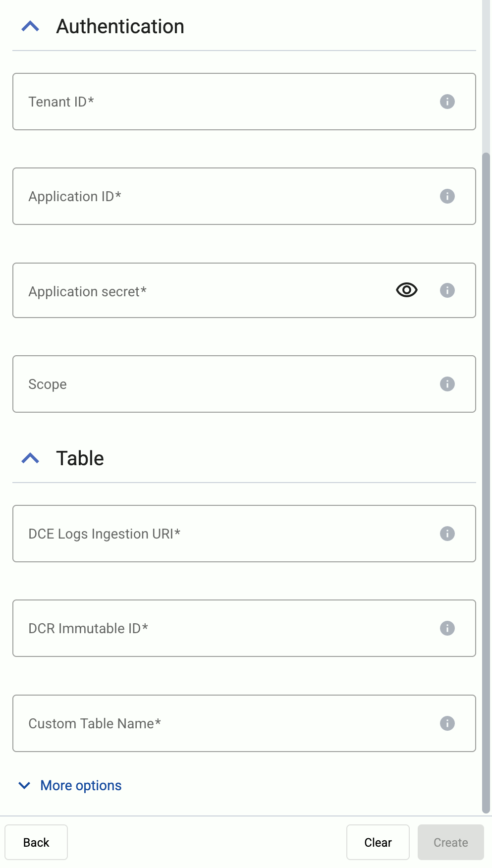Image resolution: width=492 pixels, height=868 pixels.
Task: Click the Back button
Action: pos(36,842)
